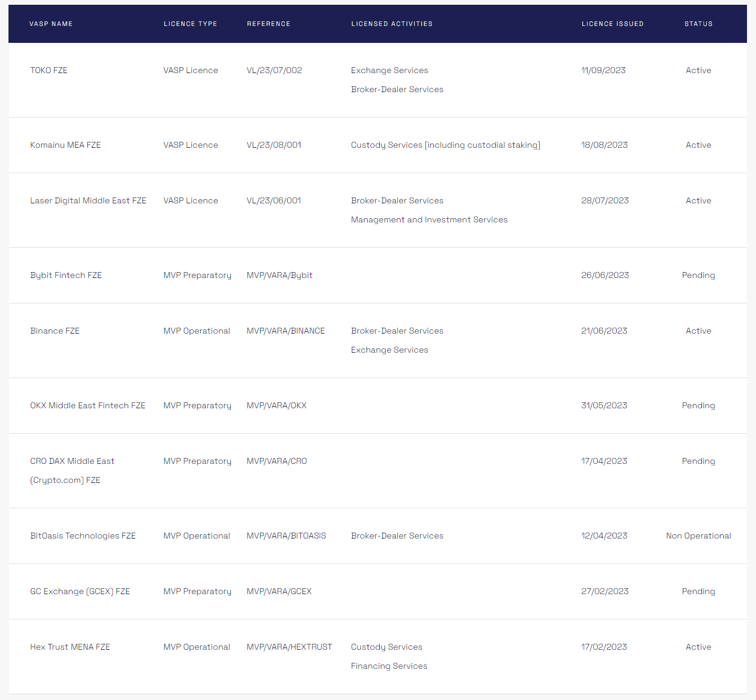Click TOKO FZE's Broker-Dealer Services activity
The height and width of the screenshot is (700, 756).
[397, 89]
